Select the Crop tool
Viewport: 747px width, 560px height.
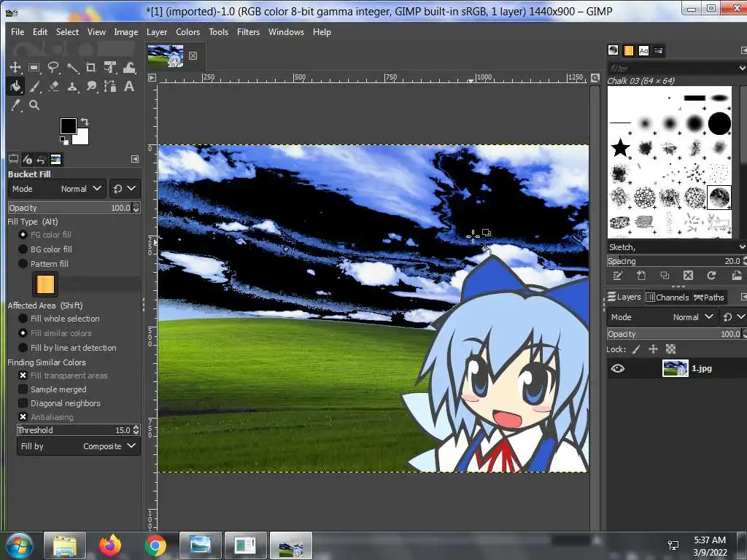[x=91, y=68]
